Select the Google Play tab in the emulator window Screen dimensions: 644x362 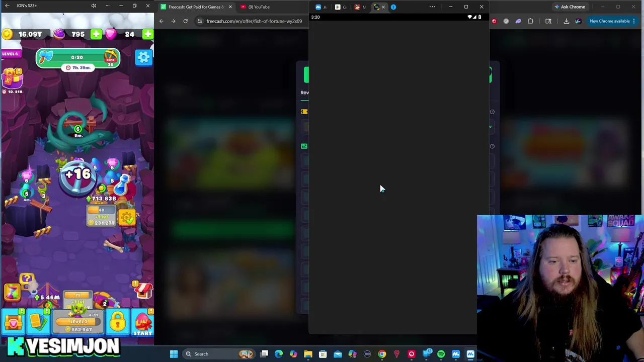341,7
